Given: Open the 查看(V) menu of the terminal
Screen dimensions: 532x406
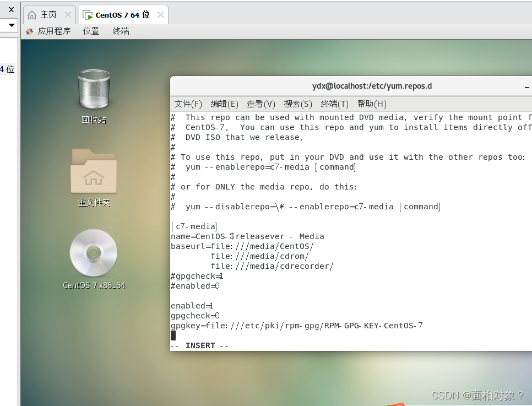Looking at the screenshot, I should pyautogui.click(x=260, y=104).
